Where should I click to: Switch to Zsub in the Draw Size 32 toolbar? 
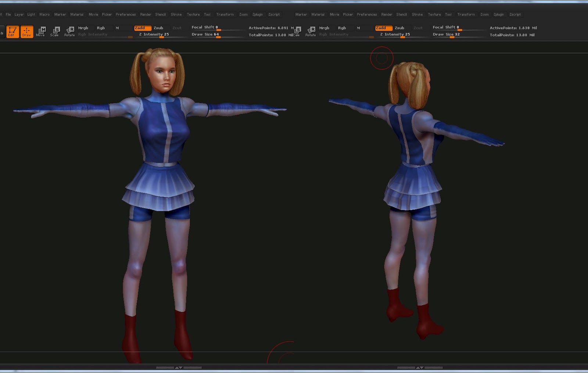point(399,28)
